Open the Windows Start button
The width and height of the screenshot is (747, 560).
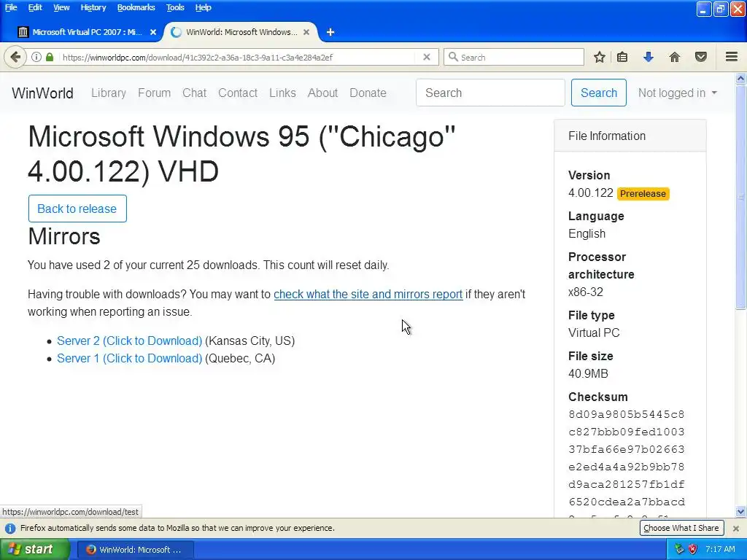pyautogui.click(x=35, y=549)
